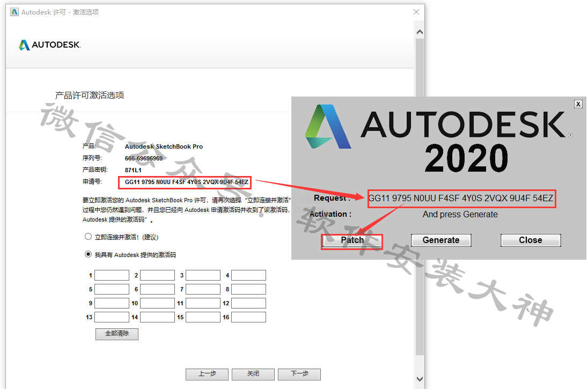
Task: Click the request code GG11 9795 in license window
Action: pos(186,182)
